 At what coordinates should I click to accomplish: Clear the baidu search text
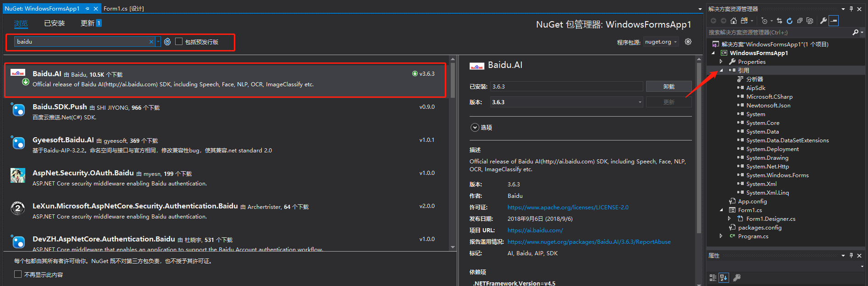(x=151, y=42)
